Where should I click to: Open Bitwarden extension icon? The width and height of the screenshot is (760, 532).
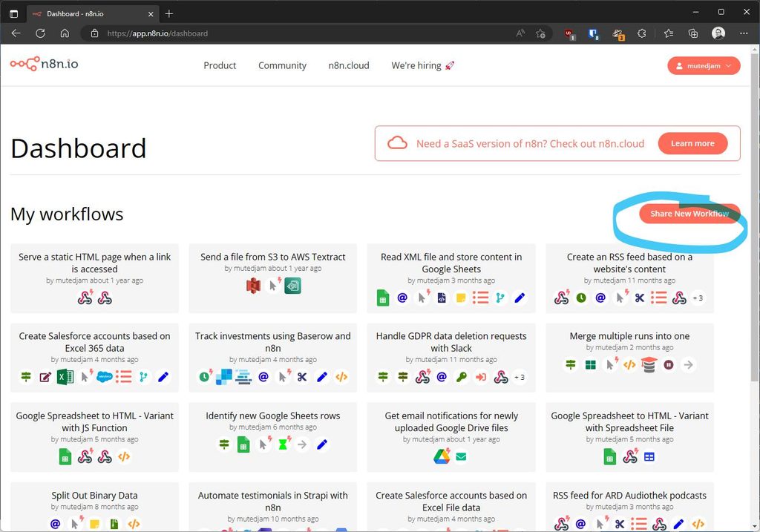click(593, 34)
